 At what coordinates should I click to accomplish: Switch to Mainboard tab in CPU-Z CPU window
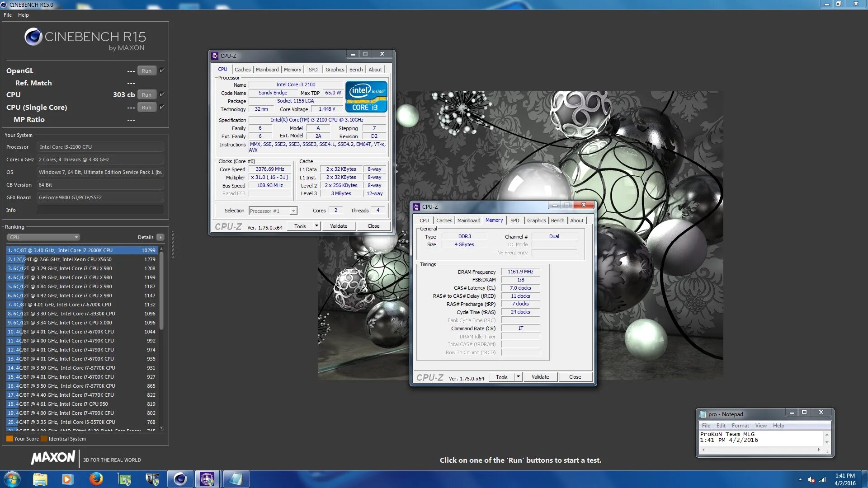coord(267,70)
